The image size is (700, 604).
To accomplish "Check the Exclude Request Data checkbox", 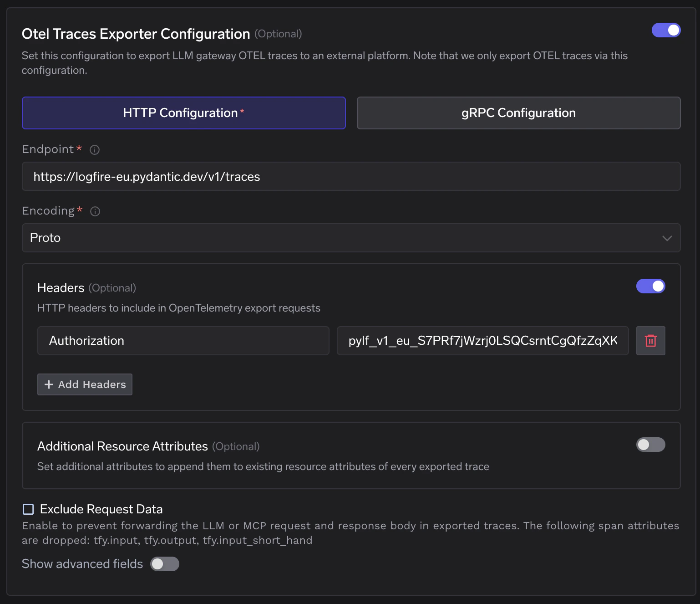I will (x=28, y=509).
